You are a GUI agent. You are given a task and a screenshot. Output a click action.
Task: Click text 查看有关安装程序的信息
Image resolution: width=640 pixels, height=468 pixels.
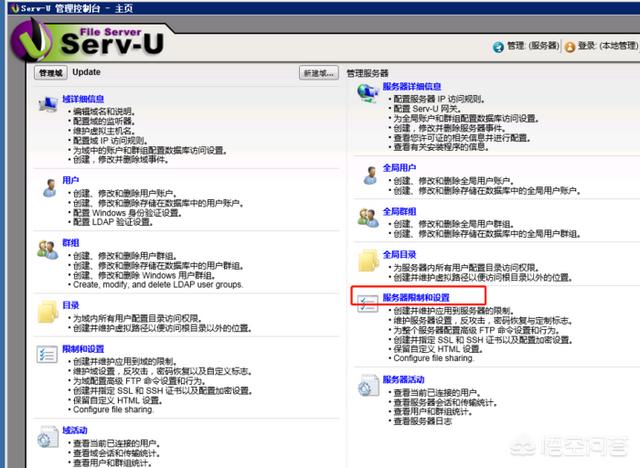441,147
